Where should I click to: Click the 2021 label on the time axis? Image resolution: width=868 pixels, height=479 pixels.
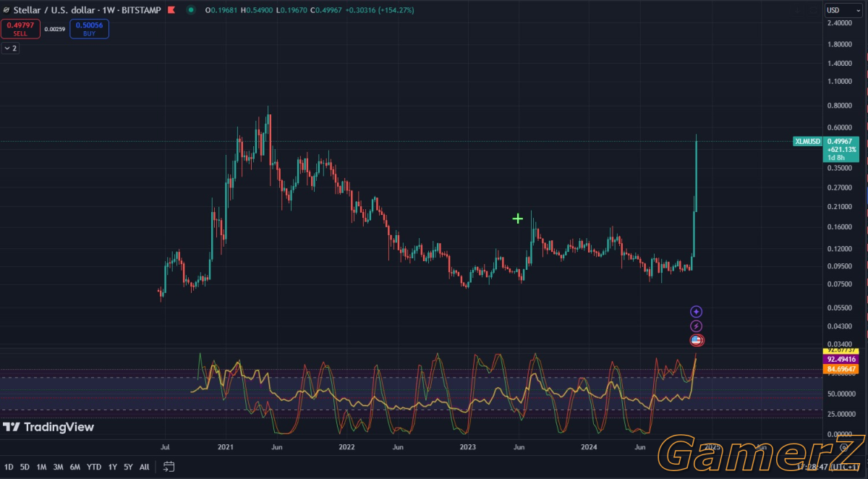click(x=225, y=448)
